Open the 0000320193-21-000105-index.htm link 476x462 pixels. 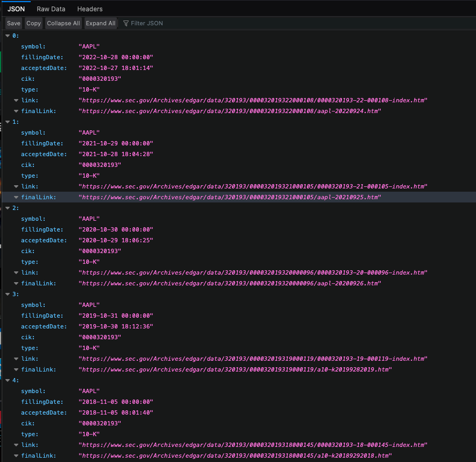point(253,187)
